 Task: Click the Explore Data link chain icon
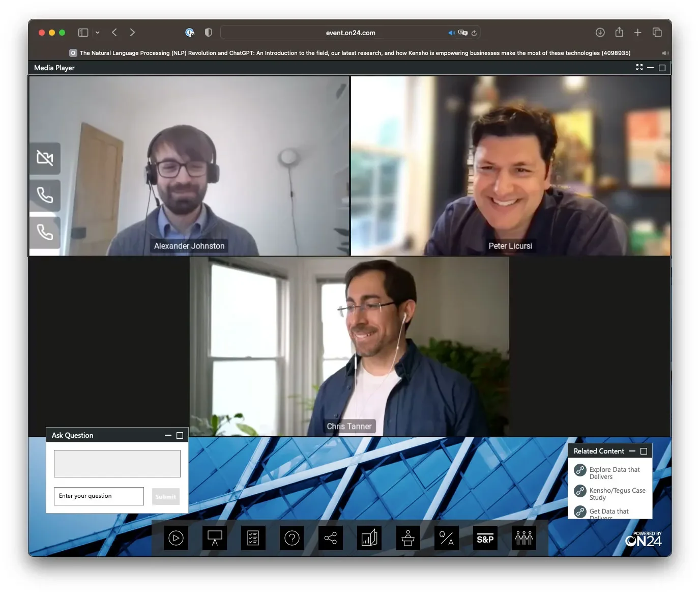tap(580, 470)
